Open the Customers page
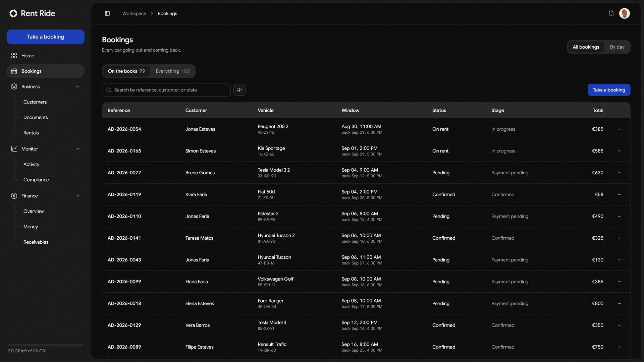Viewport: 644px width, 362px height. coord(35,102)
